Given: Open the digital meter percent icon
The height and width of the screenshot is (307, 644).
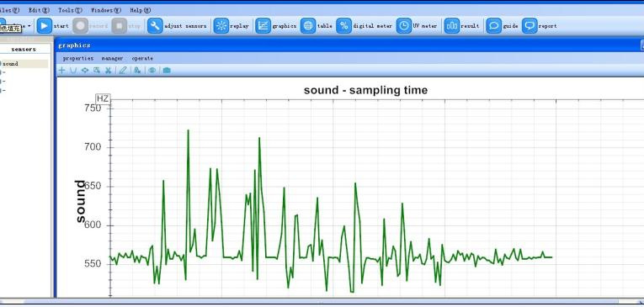Looking at the screenshot, I should click(343, 26).
